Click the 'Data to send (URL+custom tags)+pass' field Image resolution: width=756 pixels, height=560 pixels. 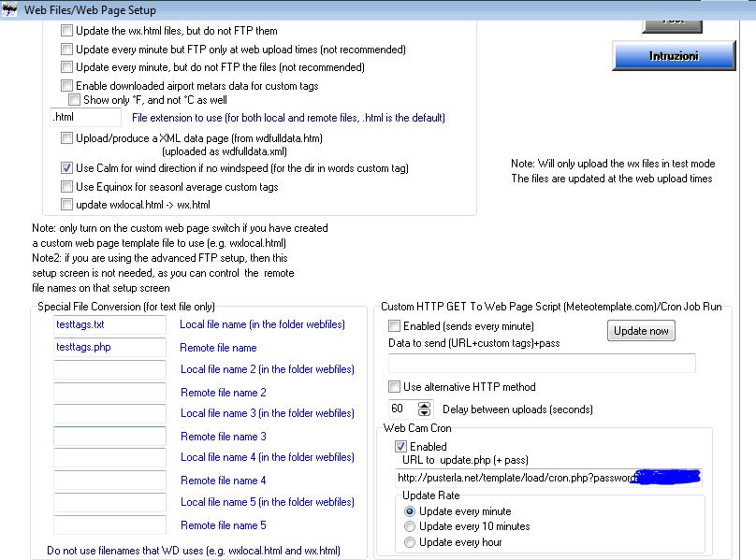point(542,363)
